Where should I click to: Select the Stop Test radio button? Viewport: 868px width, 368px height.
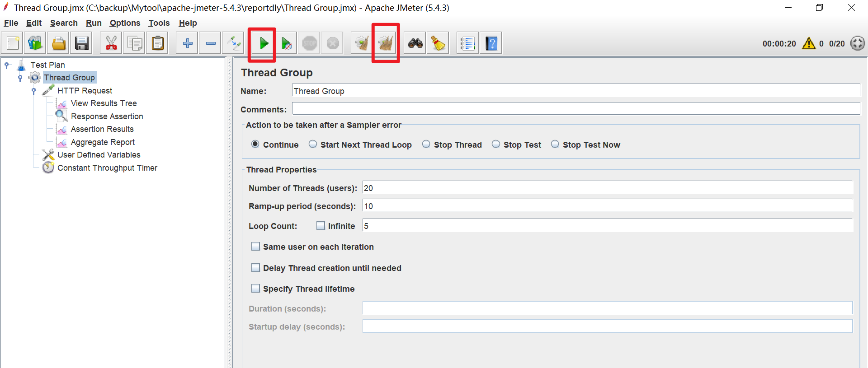pos(496,144)
